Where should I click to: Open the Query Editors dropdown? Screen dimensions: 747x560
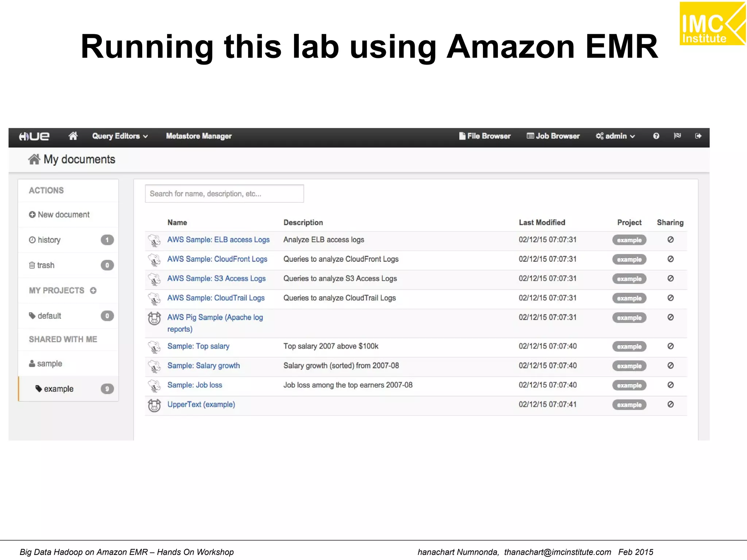120,136
